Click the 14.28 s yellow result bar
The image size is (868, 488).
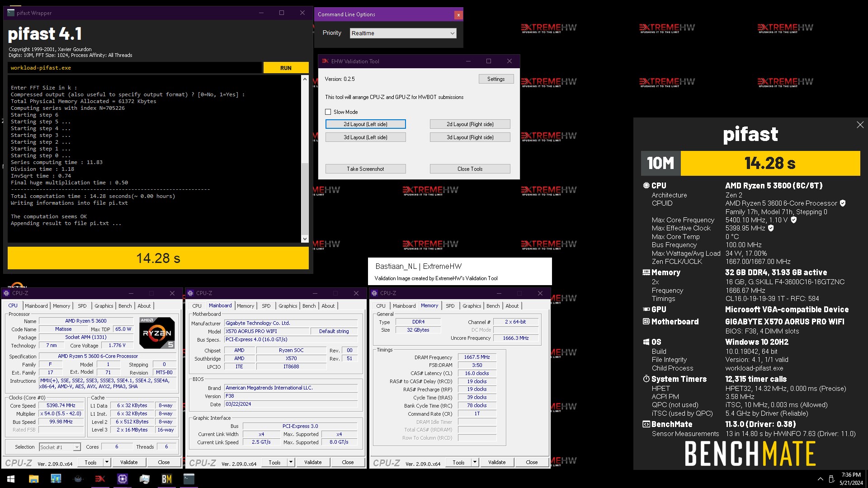tap(158, 258)
